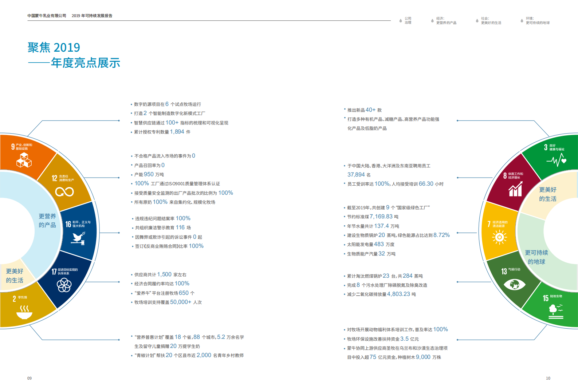Click the SDG 13 climate action eye icon
Image resolution: width=578 pixels, height=392 pixels.
514,284
